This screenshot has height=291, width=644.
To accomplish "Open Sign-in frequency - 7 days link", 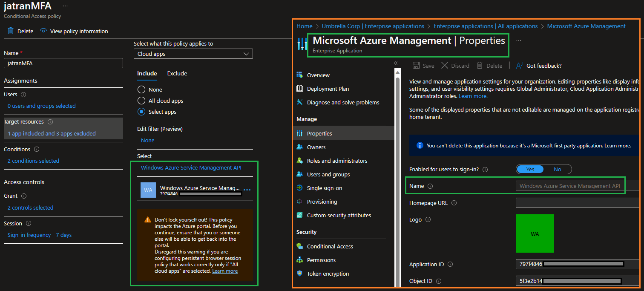I will click(40, 235).
